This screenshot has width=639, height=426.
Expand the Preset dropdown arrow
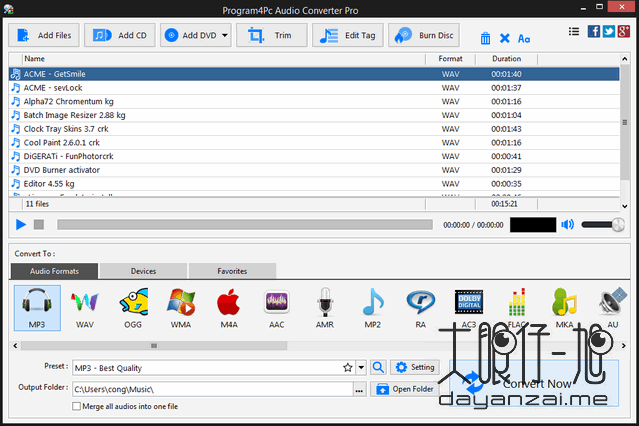(x=361, y=368)
